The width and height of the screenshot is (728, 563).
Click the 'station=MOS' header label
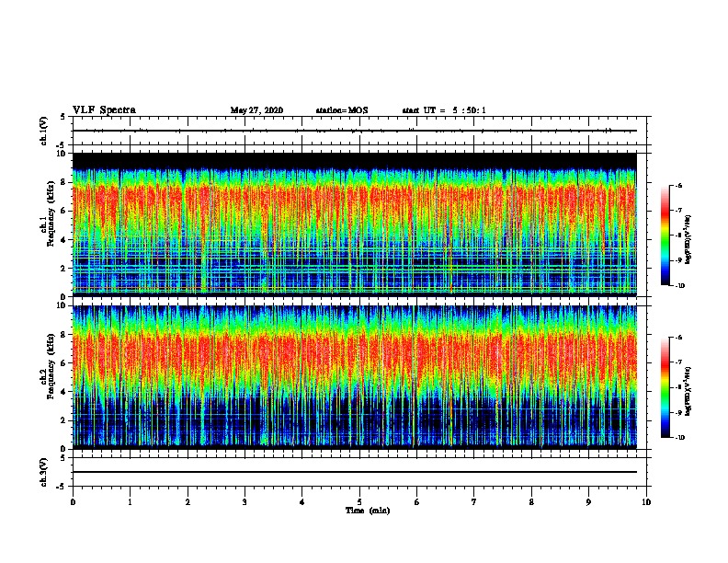point(342,110)
